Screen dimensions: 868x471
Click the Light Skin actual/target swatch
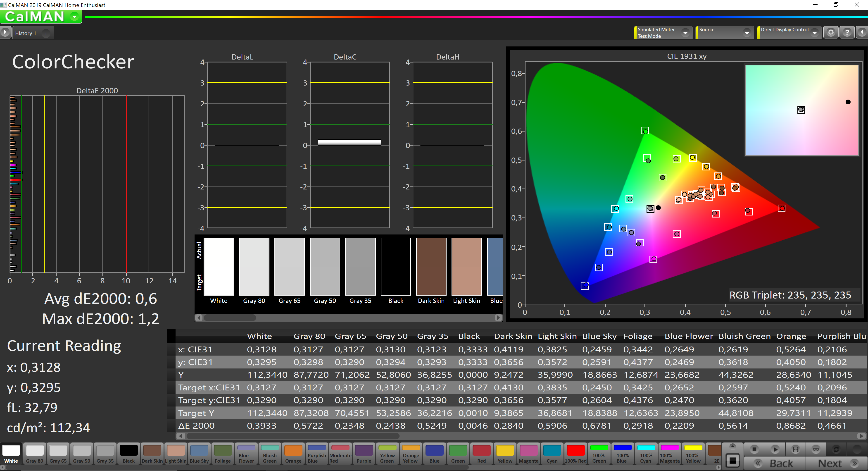coord(466,266)
